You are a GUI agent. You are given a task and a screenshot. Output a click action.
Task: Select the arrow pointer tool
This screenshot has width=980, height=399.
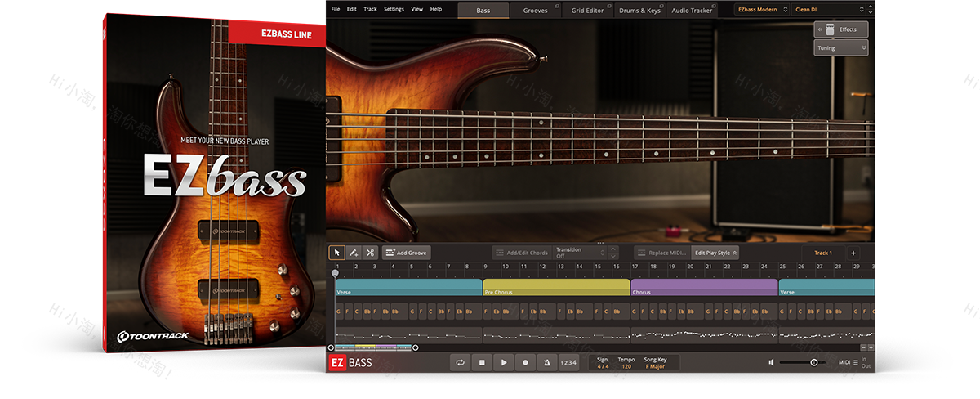[336, 253]
